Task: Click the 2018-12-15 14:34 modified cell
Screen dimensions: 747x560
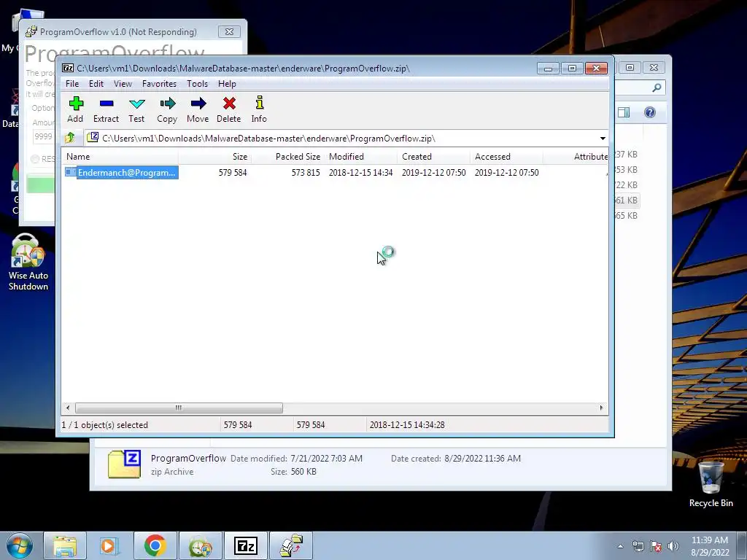Action: [x=360, y=173]
